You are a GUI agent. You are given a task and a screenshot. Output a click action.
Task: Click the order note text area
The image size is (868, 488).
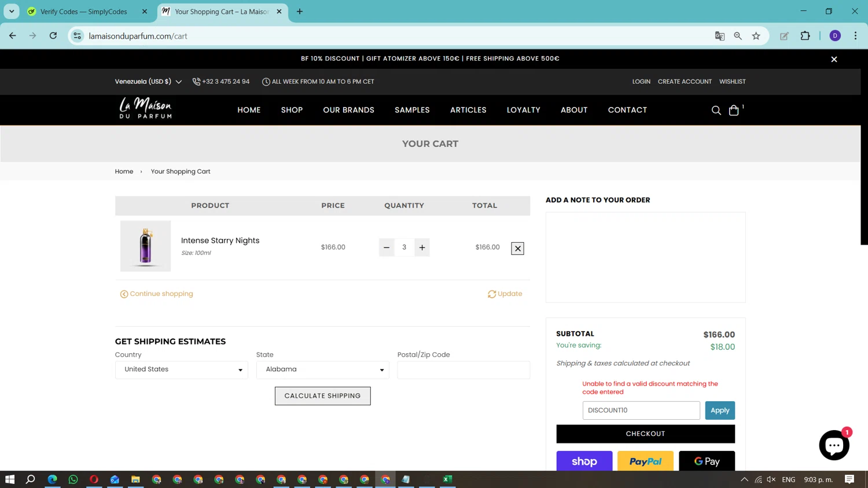646,257
